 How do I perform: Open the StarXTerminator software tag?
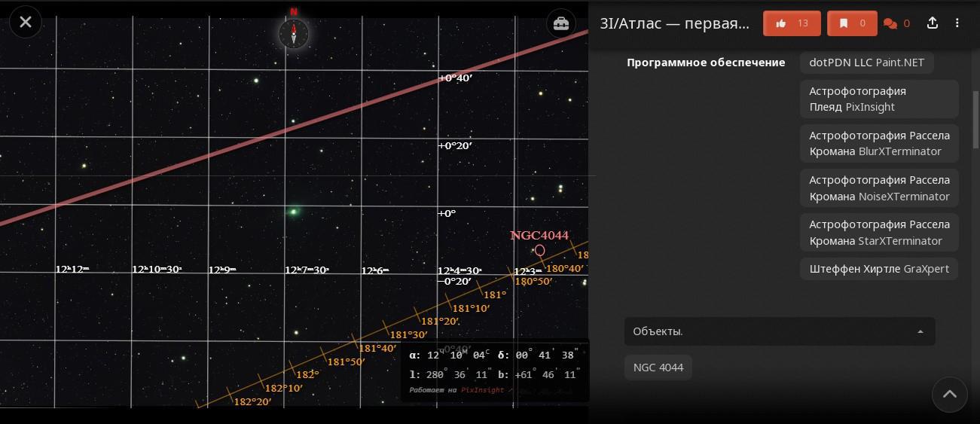879,232
